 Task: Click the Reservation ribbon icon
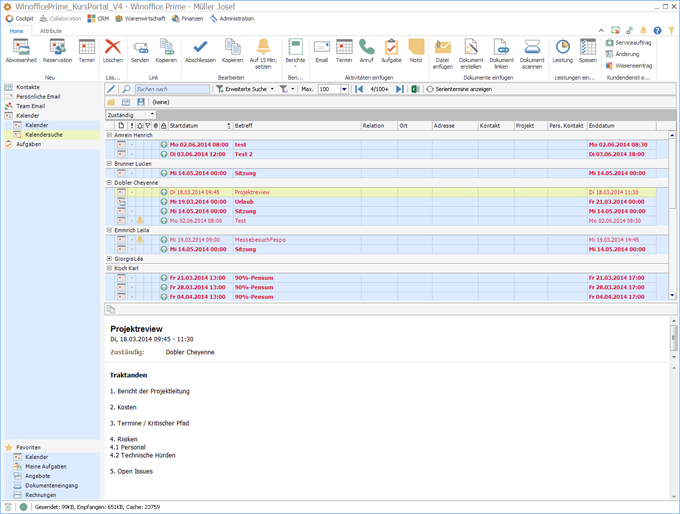tap(57, 51)
